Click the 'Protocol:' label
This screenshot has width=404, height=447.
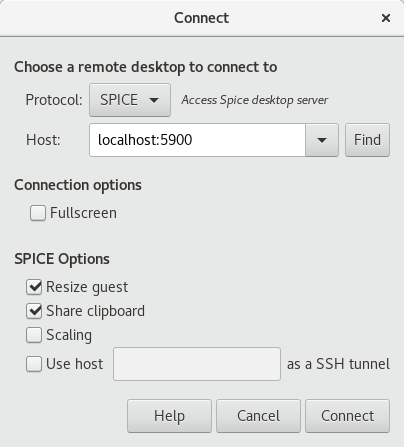tap(54, 100)
